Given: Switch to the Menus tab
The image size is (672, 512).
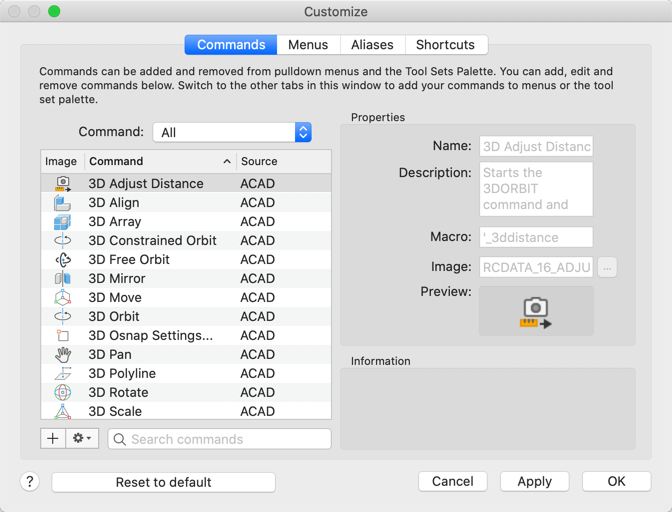Looking at the screenshot, I should (x=308, y=45).
